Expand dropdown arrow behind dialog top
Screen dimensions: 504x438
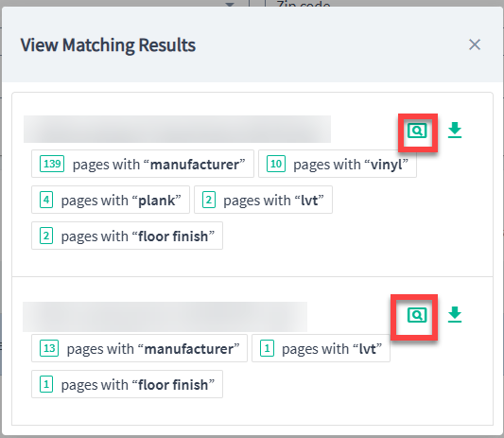(x=230, y=4)
